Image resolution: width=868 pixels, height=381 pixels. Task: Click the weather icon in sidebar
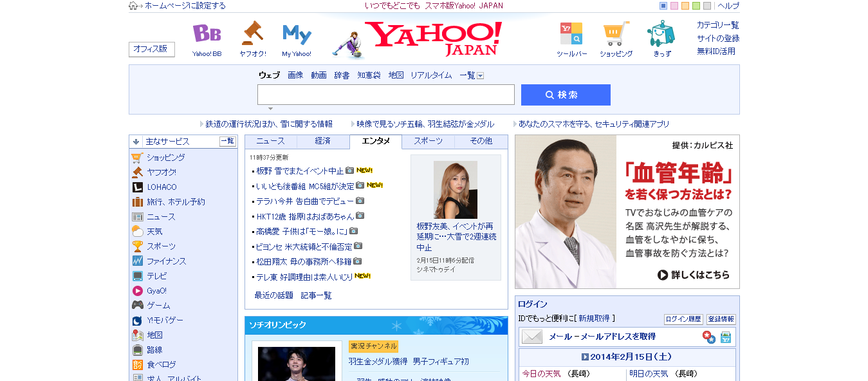pos(137,232)
